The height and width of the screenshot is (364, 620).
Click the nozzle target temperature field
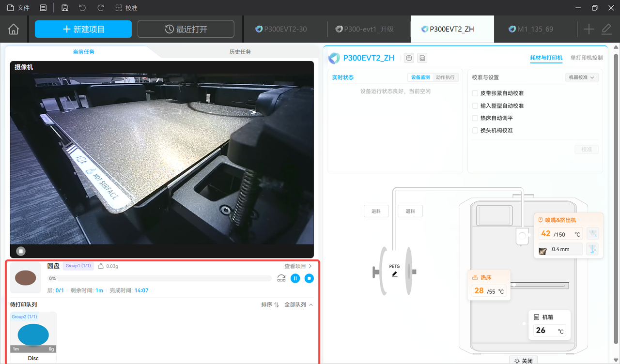pos(559,234)
